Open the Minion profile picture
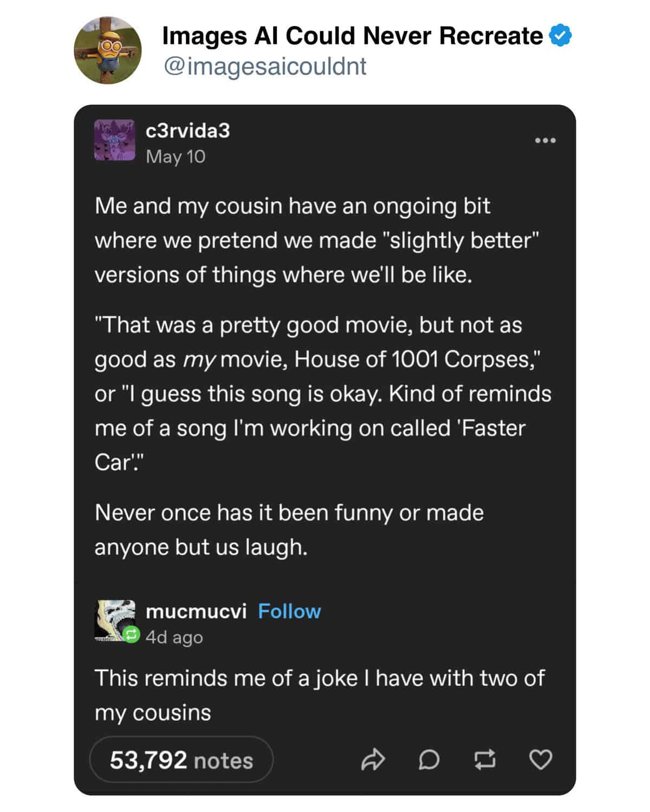This screenshot has height=812, width=650. tap(108, 50)
